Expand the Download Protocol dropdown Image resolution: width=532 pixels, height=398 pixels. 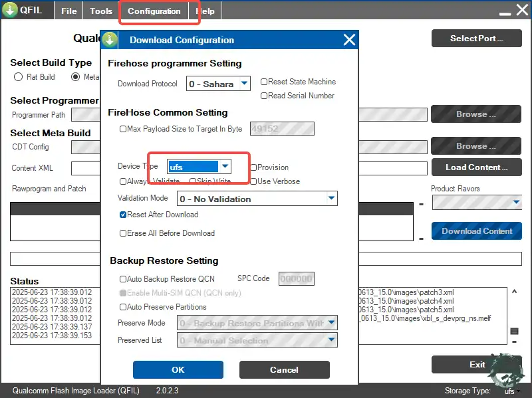(244, 84)
